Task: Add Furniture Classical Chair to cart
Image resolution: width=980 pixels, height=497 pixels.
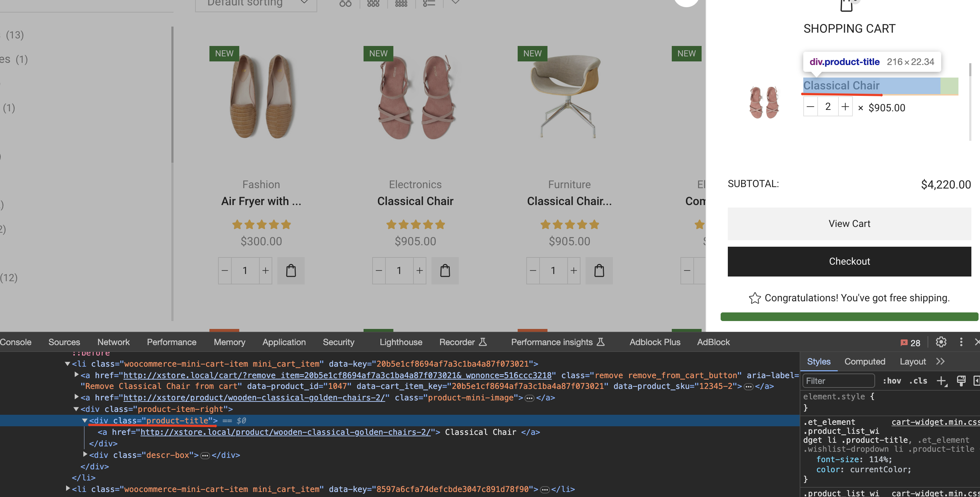Action: (599, 271)
